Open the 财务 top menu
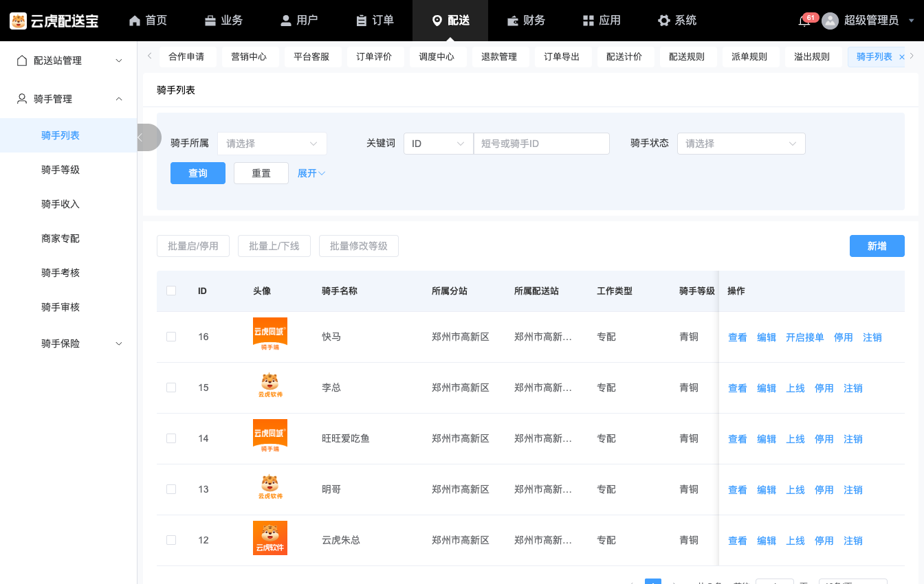The image size is (924, 584). pyautogui.click(x=526, y=21)
